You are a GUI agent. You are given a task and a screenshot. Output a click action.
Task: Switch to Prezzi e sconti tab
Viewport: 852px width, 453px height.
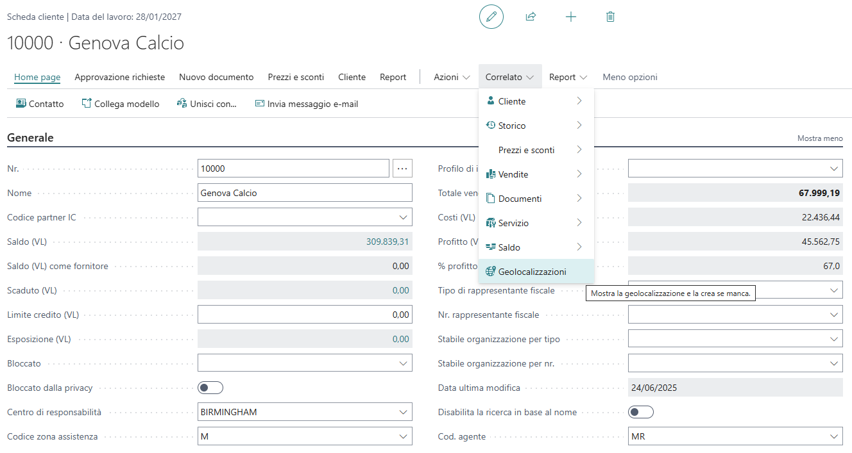(x=296, y=77)
